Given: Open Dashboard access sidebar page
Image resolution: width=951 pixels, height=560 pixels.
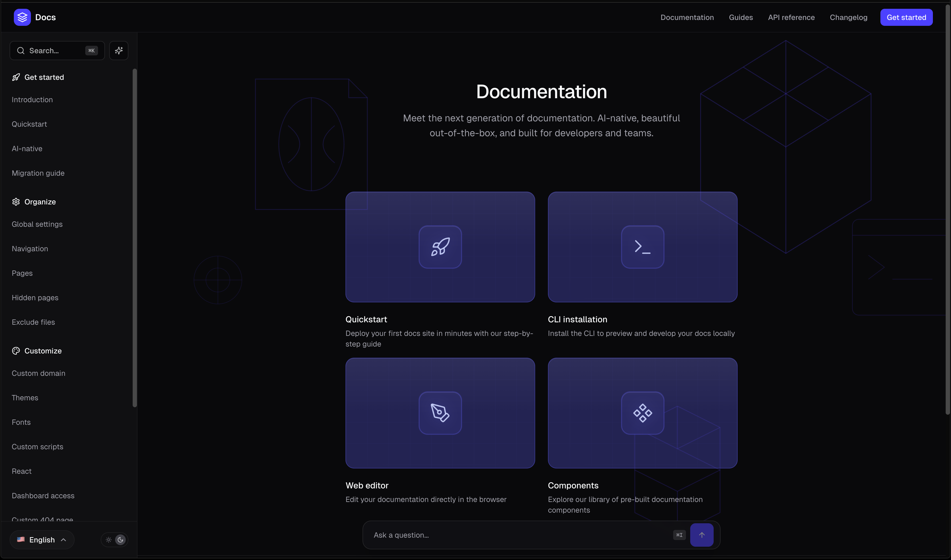Looking at the screenshot, I should (x=43, y=496).
